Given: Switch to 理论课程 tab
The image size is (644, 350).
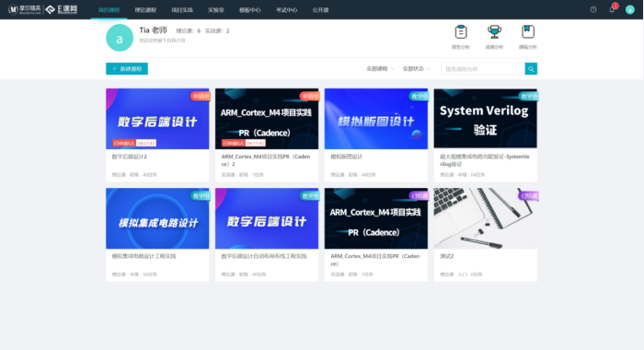Looking at the screenshot, I should (x=145, y=10).
